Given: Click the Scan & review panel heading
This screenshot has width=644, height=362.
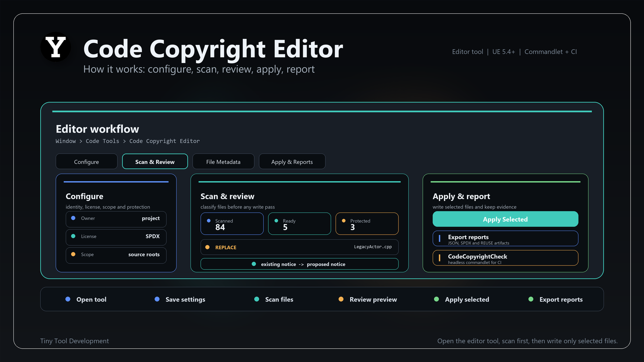Looking at the screenshot, I should tap(227, 196).
